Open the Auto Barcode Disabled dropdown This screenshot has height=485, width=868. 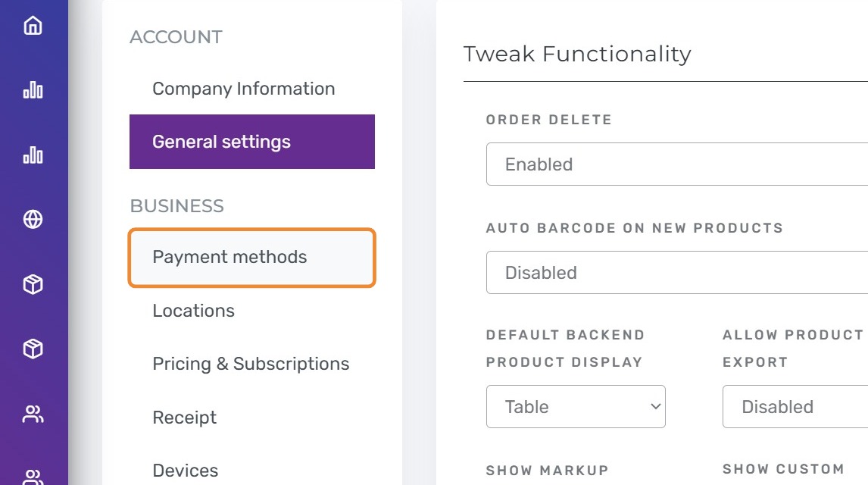coord(677,272)
